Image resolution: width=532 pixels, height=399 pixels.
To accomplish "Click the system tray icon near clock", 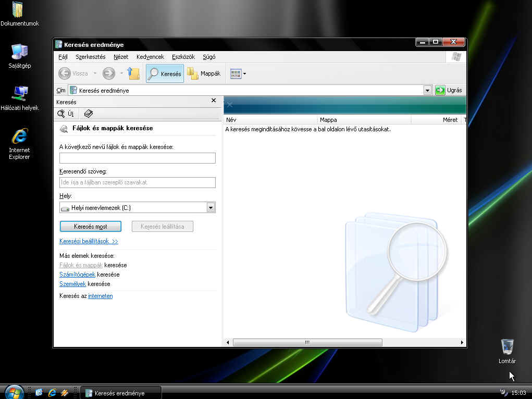I will [x=503, y=393].
